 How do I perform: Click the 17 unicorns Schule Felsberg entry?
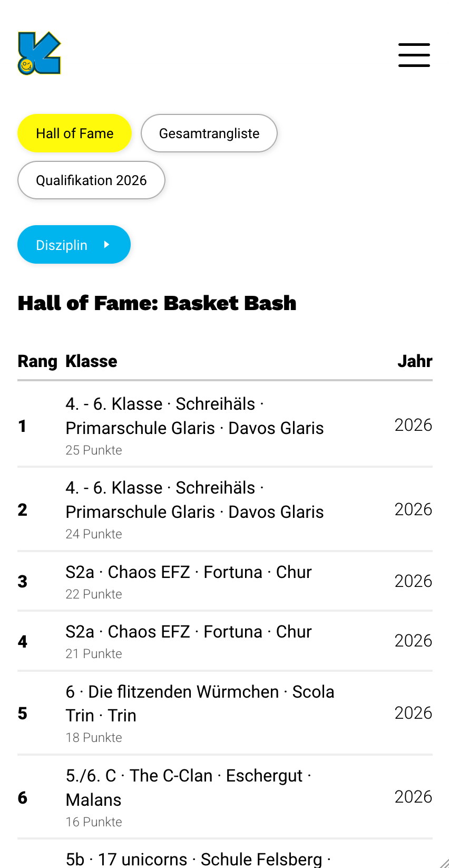tap(198, 859)
